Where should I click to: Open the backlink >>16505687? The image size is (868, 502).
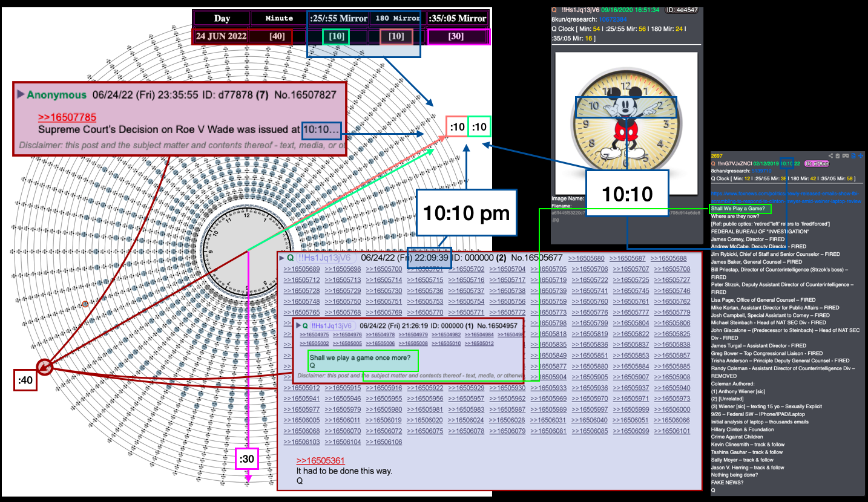[628, 258]
